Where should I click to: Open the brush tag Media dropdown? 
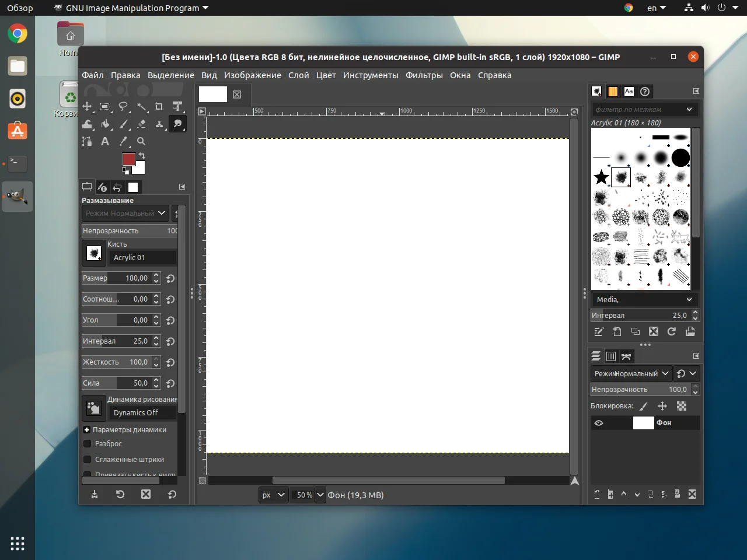point(644,299)
